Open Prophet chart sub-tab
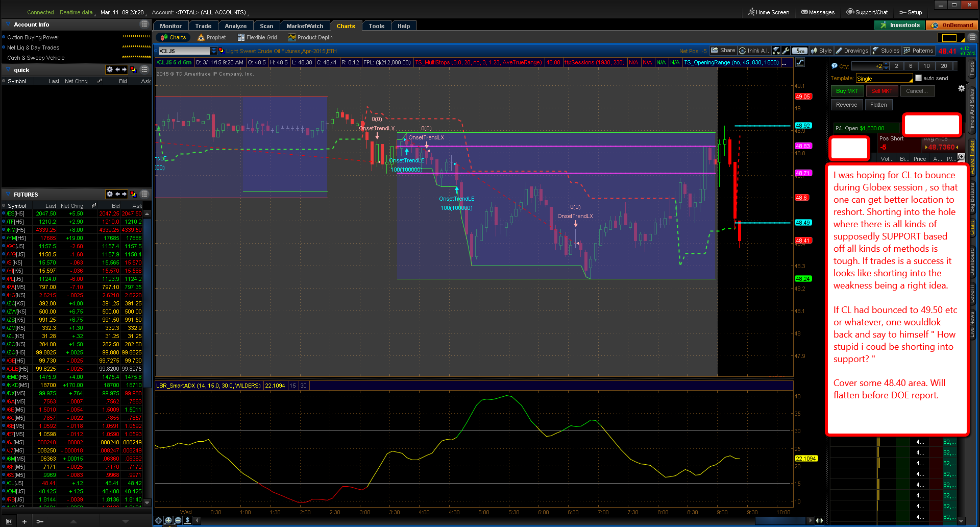This screenshot has height=527, width=980. [x=212, y=37]
